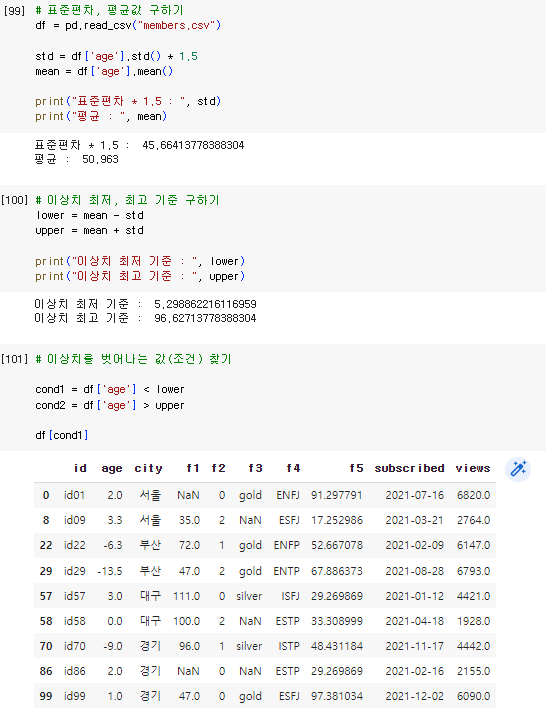
Task: Click f5 value 97.381034
Action: (336, 696)
